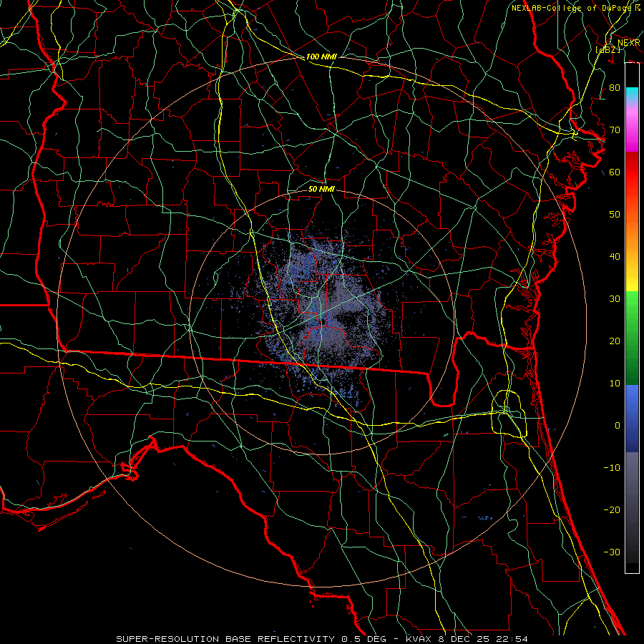Viewport: 644px width, 644px height.
Task: Click the 80 dBZ scale label
Action: (615, 87)
